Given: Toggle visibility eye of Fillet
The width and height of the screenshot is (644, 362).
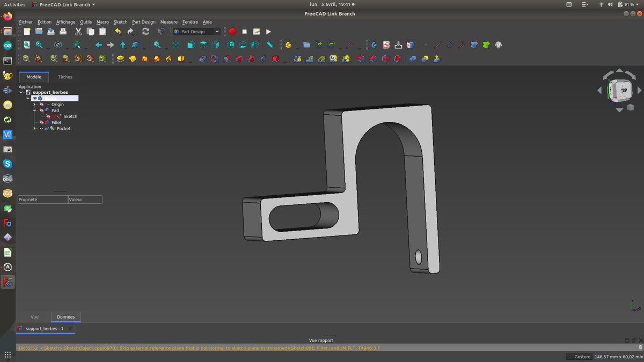Looking at the screenshot, I should [x=41, y=122].
